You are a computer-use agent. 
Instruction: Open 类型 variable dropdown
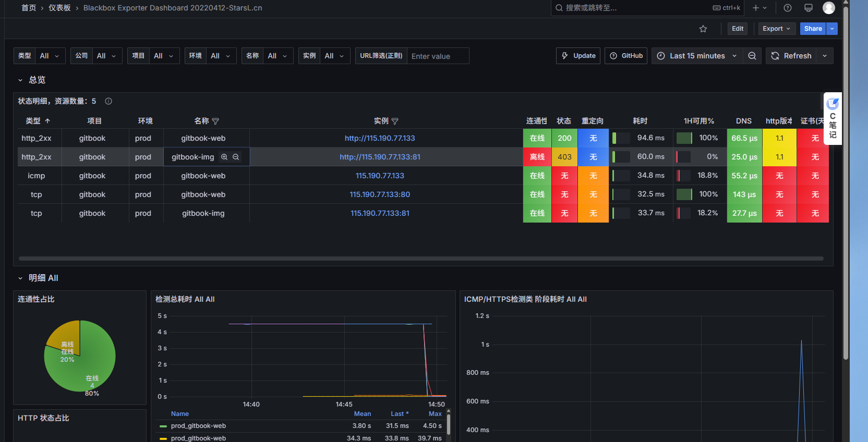pyautogui.click(x=50, y=56)
